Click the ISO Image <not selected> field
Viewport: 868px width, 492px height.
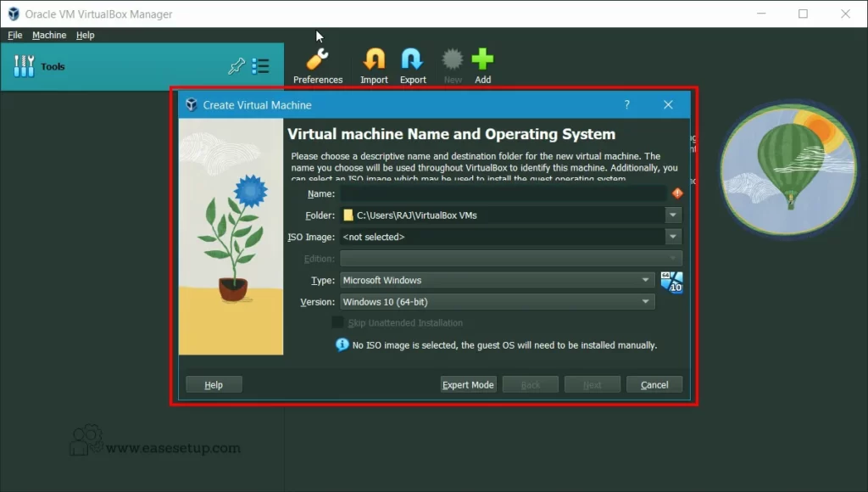tap(503, 237)
